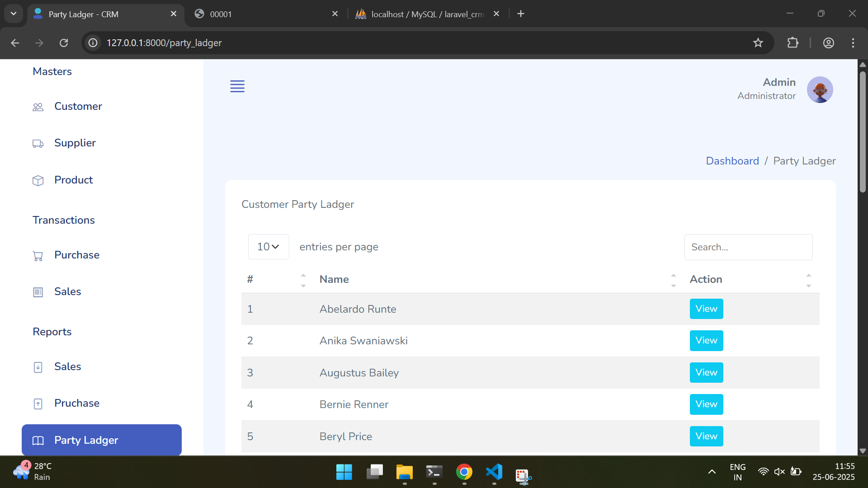Open the Chrome profile icon
Image resolution: width=868 pixels, height=488 pixels.
[829, 43]
